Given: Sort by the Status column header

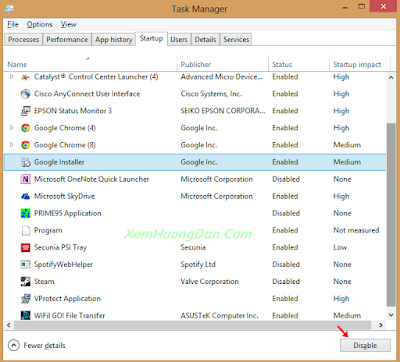Looking at the screenshot, I should 299,64.
